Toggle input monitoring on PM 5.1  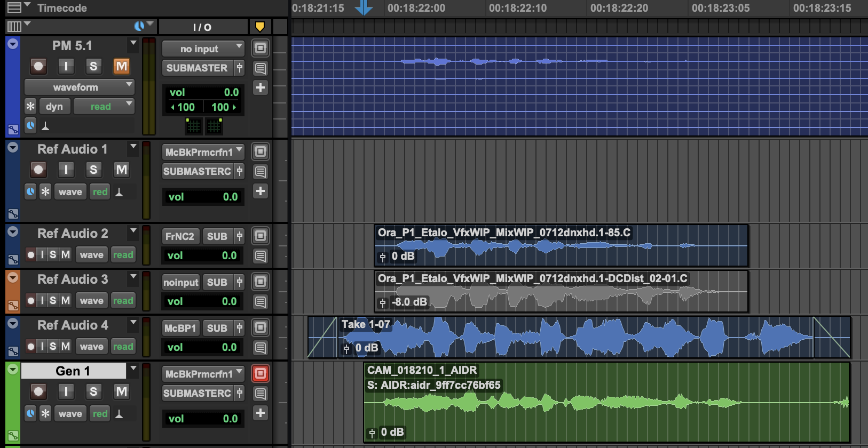point(66,66)
